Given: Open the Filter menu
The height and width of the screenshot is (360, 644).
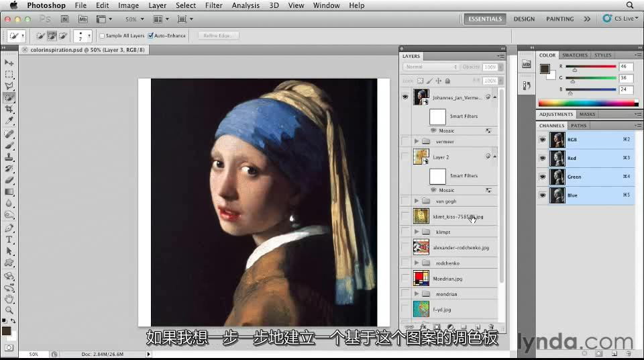Looking at the screenshot, I should (214, 5).
